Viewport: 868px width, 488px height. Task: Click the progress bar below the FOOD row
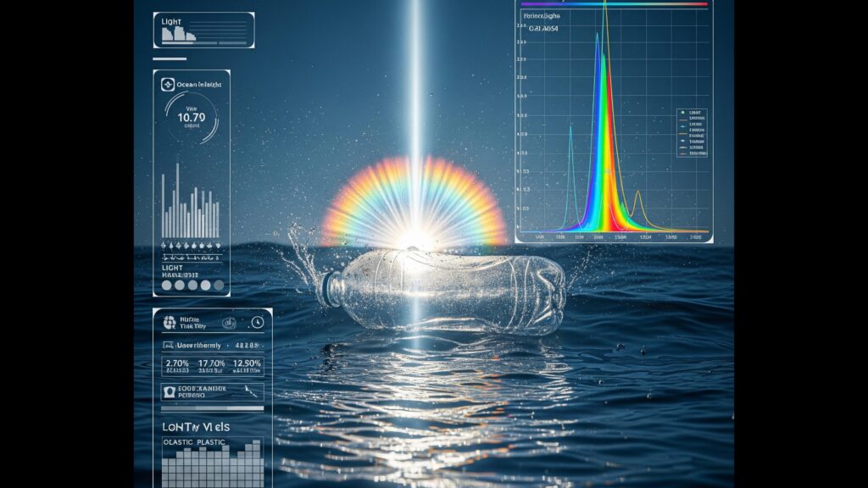[212, 407]
